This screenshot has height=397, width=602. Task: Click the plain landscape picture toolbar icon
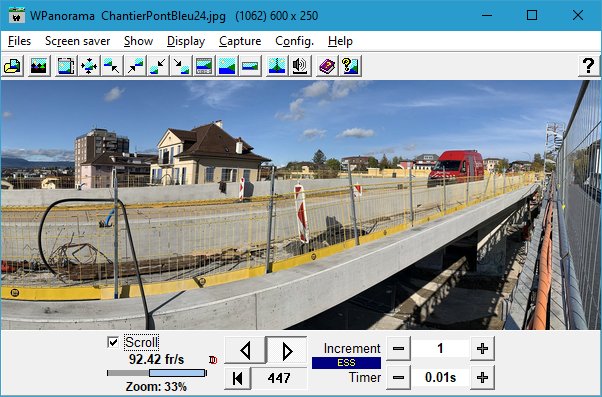(227, 66)
